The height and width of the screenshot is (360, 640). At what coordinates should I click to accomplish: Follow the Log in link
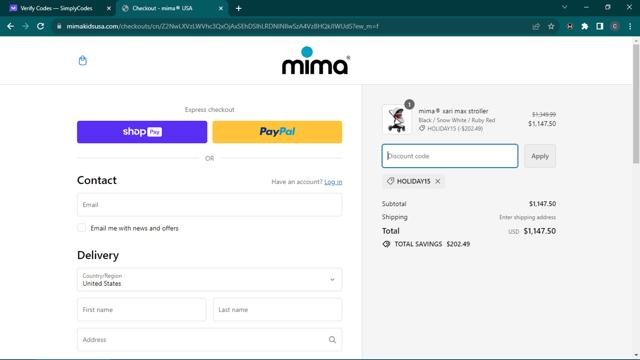click(x=333, y=182)
